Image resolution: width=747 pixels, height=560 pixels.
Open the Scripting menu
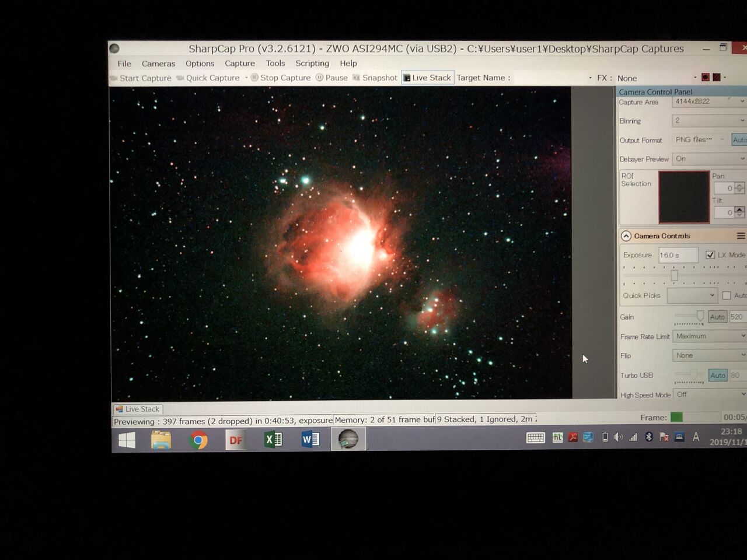(x=312, y=63)
